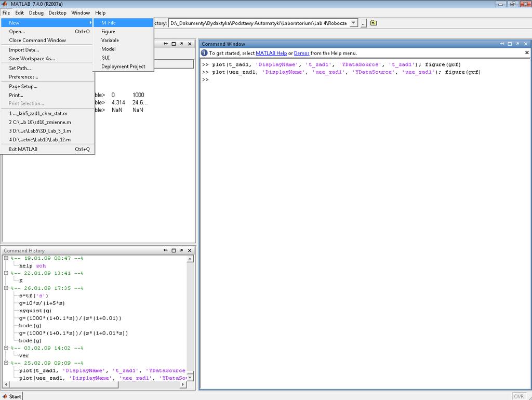The height and width of the screenshot is (400, 532).
Task: Click the Command History scroll right arrow
Action: [x=183, y=384]
